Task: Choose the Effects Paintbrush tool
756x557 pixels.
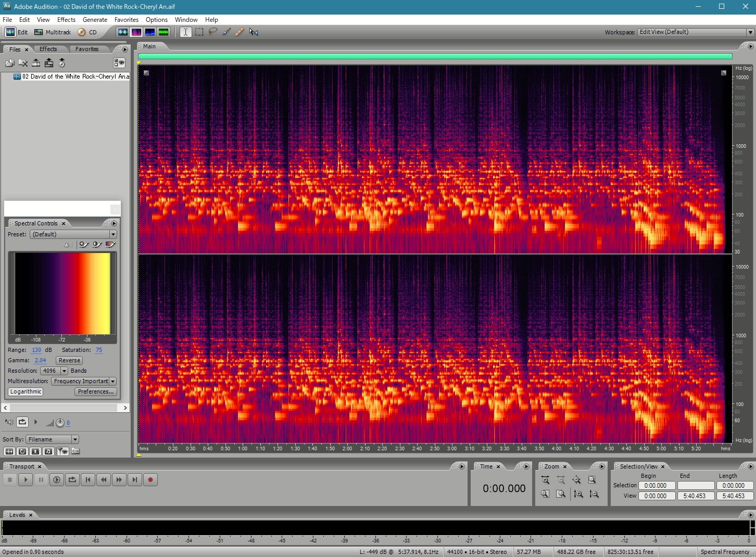Action: click(226, 32)
